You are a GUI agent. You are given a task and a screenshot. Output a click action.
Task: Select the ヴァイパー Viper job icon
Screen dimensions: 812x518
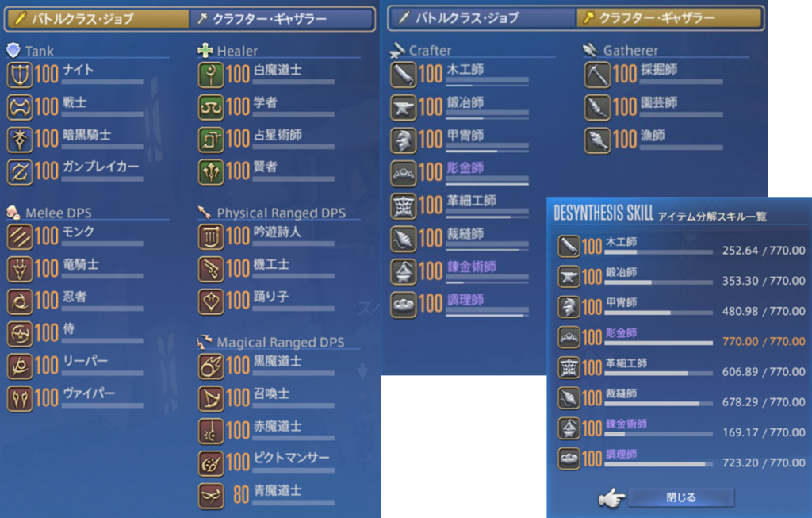click(x=20, y=399)
